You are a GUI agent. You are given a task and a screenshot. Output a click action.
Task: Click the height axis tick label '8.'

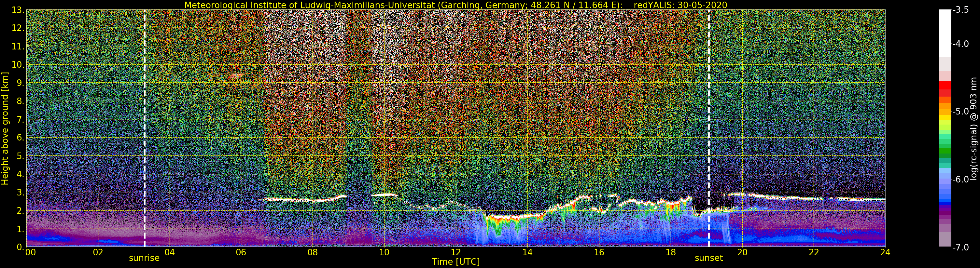pyautogui.click(x=21, y=101)
